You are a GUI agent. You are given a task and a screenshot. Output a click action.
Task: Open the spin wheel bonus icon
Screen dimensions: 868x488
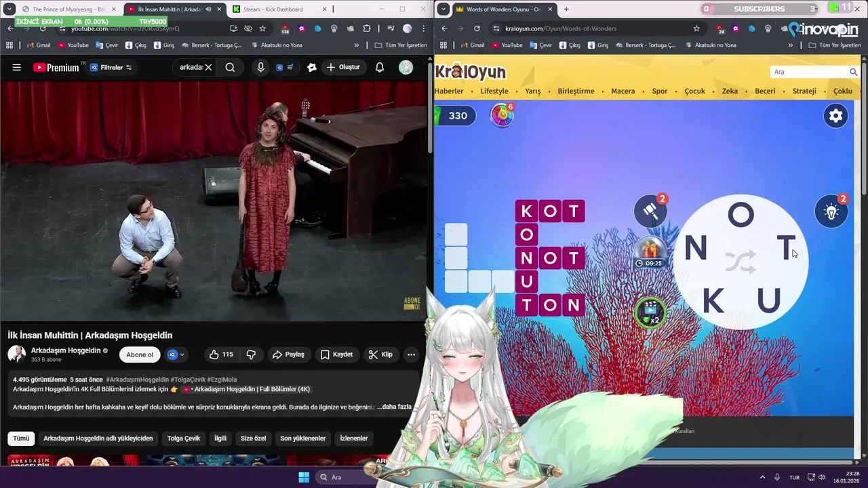tap(502, 115)
